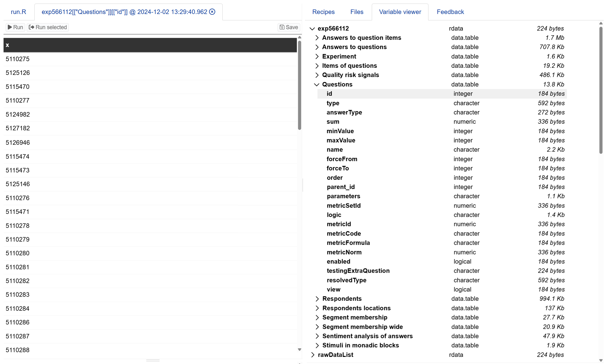Click the bottom panel resize handle
This screenshot has width=607, height=364.
click(153, 361)
